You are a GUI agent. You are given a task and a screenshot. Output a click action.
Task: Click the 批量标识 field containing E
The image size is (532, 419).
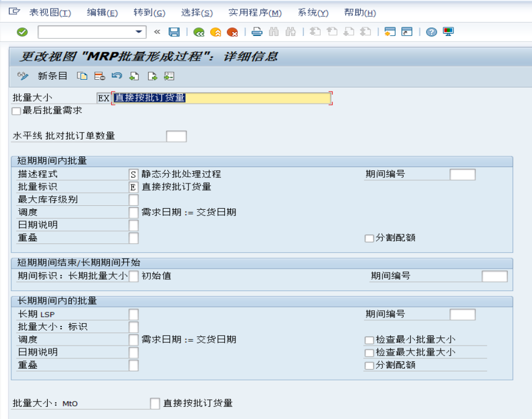[x=133, y=187]
